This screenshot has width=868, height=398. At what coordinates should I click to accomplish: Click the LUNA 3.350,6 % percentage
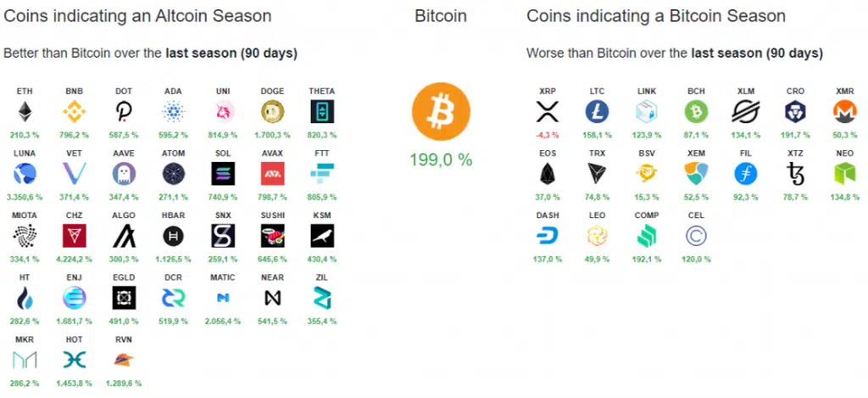pyautogui.click(x=25, y=197)
